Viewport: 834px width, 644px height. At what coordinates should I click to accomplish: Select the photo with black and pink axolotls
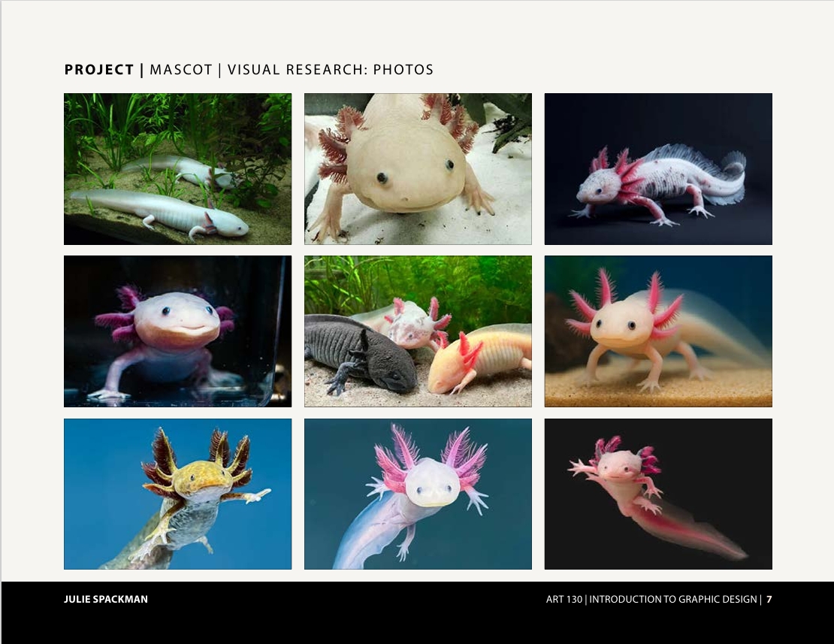pos(418,331)
